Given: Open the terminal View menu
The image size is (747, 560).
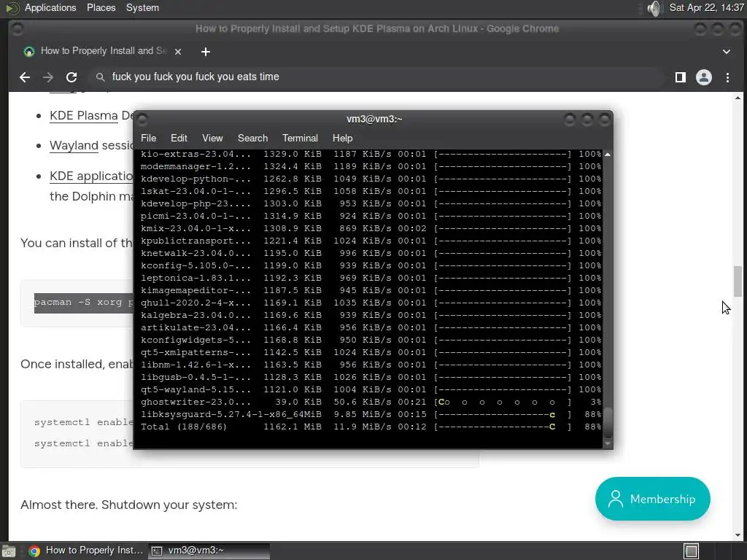Looking at the screenshot, I should pyautogui.click(x=212, y=138).
